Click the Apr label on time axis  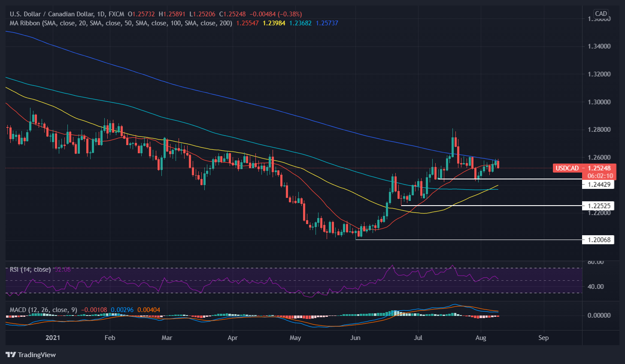tap(232, 338)
